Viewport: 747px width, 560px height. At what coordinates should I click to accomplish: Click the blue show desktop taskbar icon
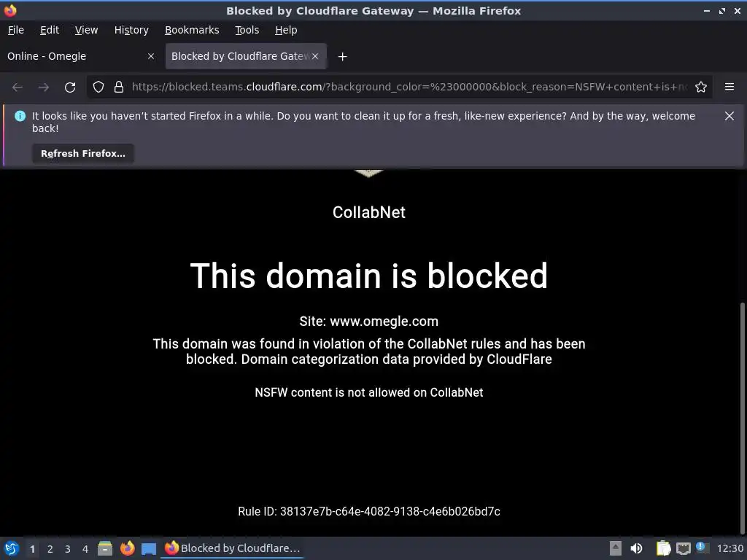(149, 549)
